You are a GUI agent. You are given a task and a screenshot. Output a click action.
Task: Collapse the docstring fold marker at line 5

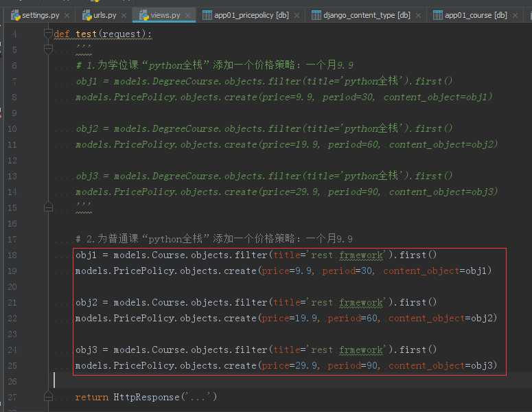click(x=48, y=49)
